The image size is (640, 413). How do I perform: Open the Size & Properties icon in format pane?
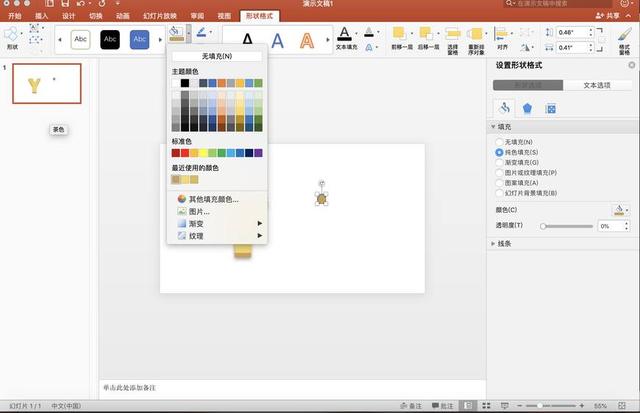click(551, 108)
